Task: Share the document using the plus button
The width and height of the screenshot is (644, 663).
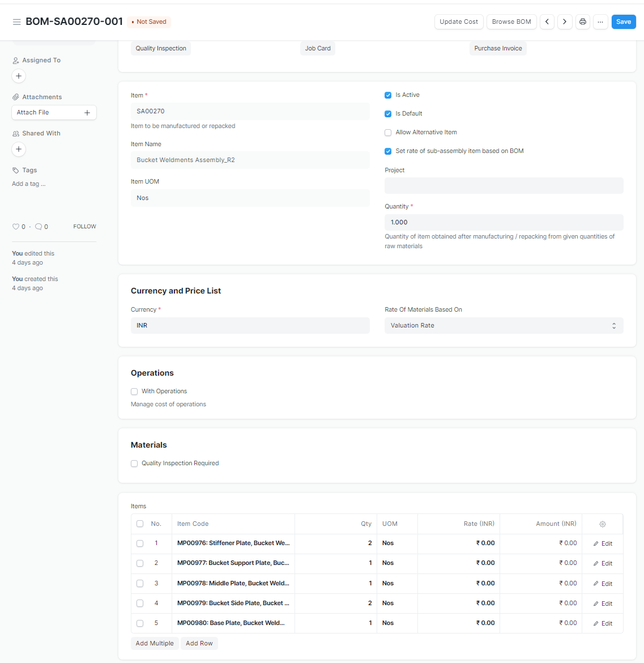Action: click(18, 149)
